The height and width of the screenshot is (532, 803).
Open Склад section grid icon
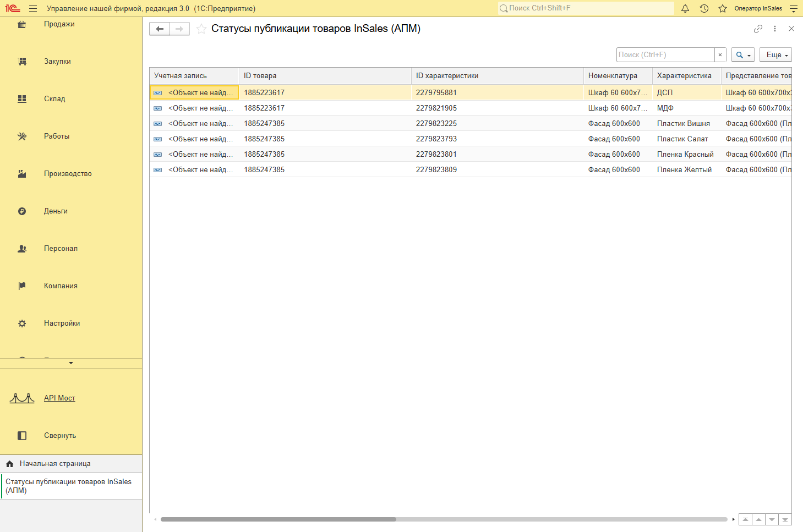22,99
